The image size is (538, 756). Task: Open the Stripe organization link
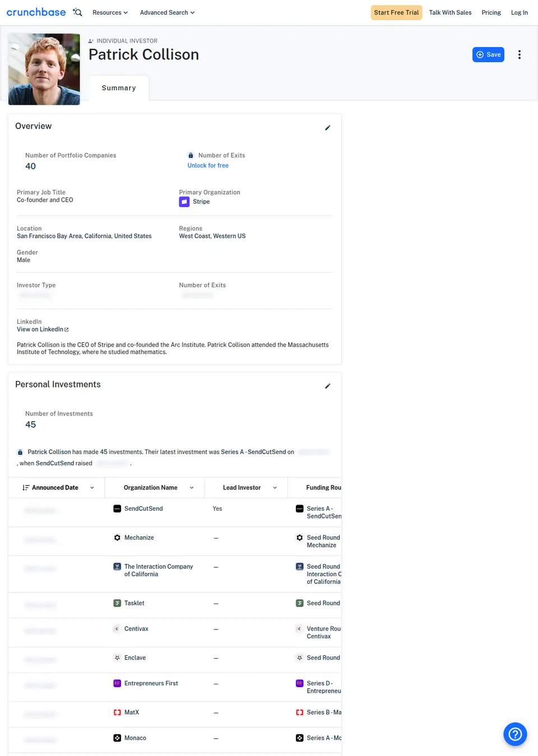201,202
